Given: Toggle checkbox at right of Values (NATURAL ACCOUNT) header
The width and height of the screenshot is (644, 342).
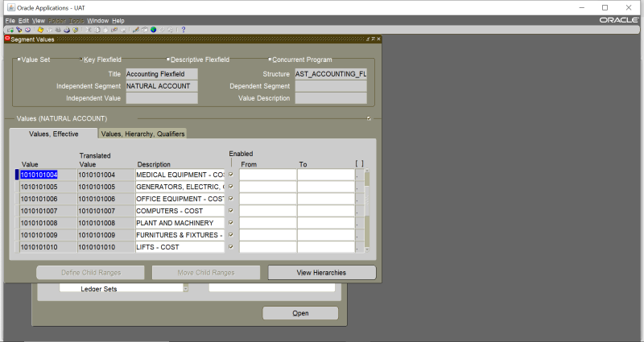Looking at the screenshot, I should point(369,118).
